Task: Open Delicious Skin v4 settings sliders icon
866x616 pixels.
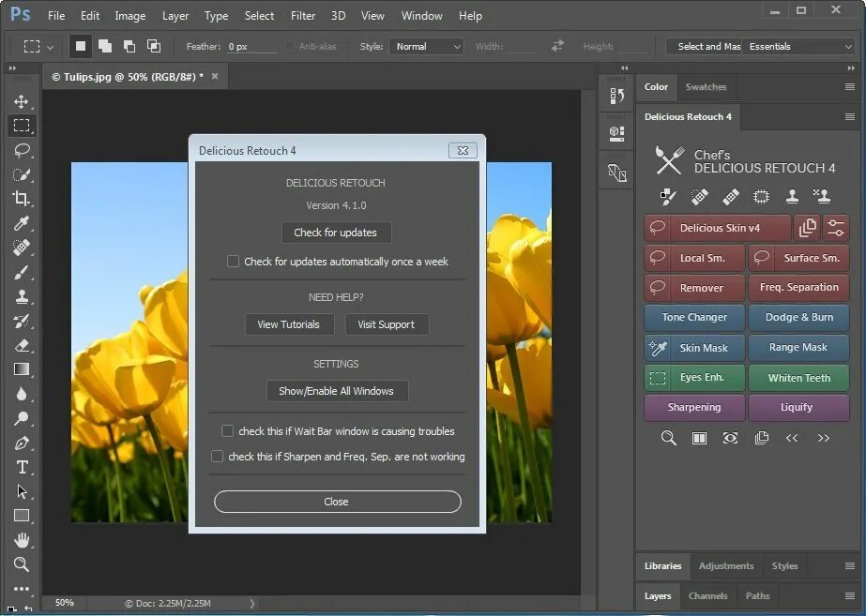Action: [836, 228]
